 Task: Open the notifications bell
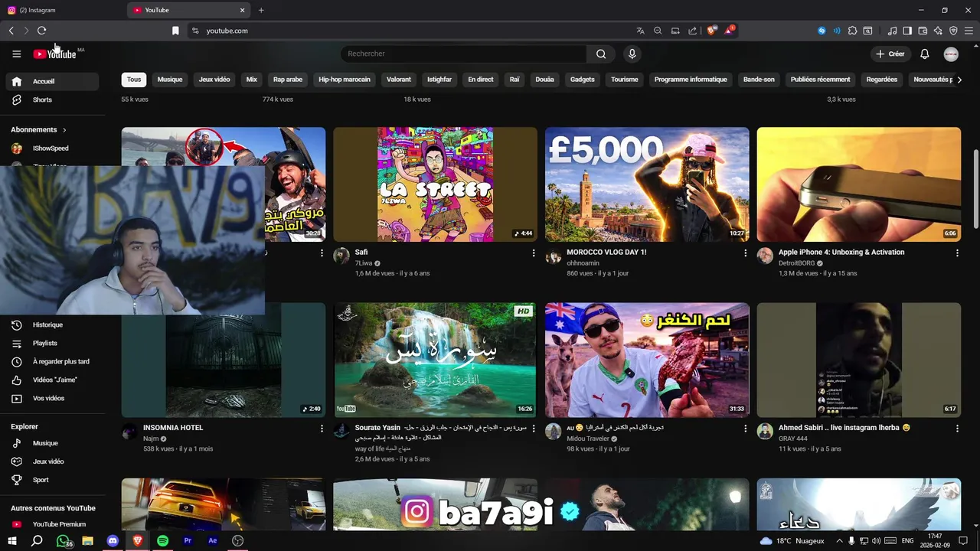point(924,54)
